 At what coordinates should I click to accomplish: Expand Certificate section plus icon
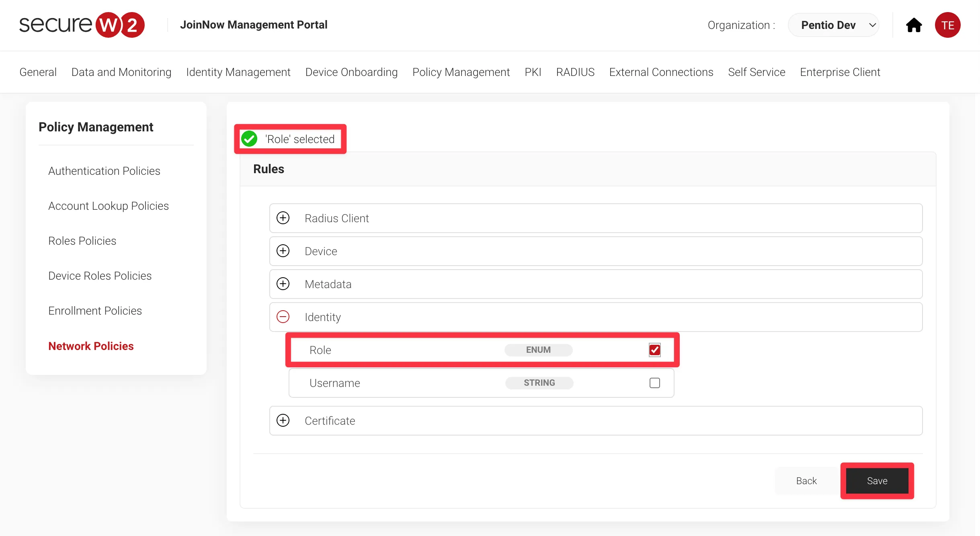283,420
